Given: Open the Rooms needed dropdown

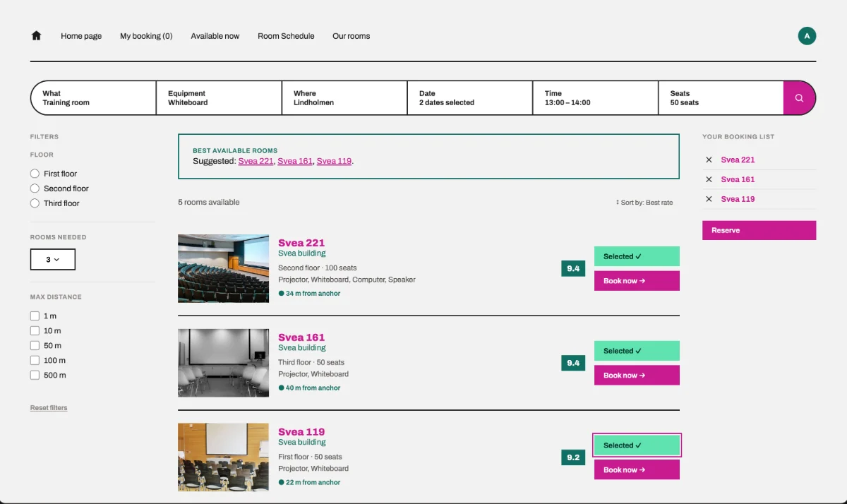Looking at the screenshot, I should [x=53, y=260].
